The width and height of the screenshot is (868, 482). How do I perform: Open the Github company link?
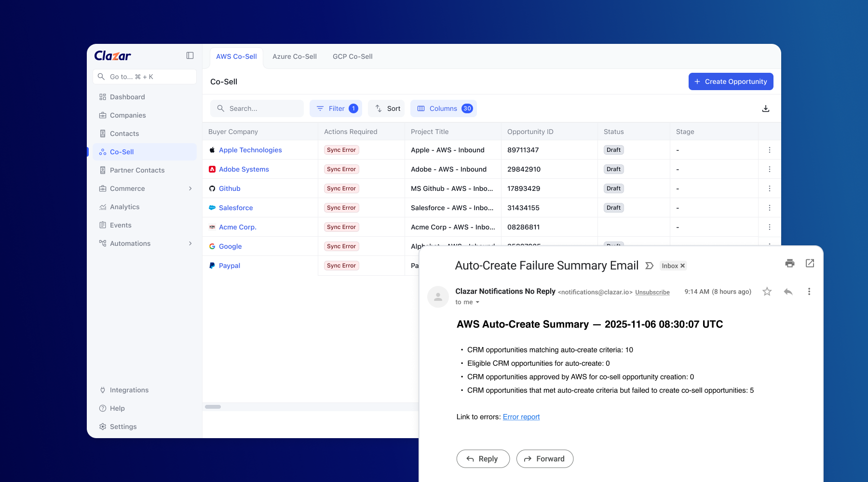230,188
